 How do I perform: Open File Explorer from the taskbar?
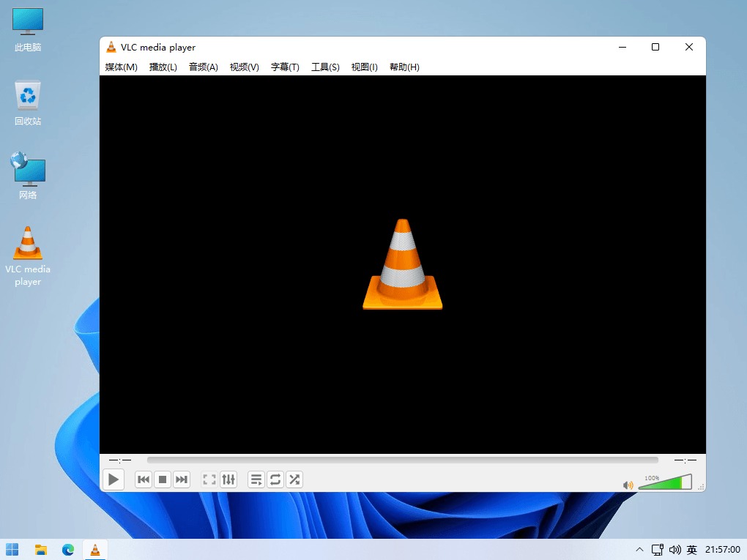pyautogui.click(x=41, y=550)
